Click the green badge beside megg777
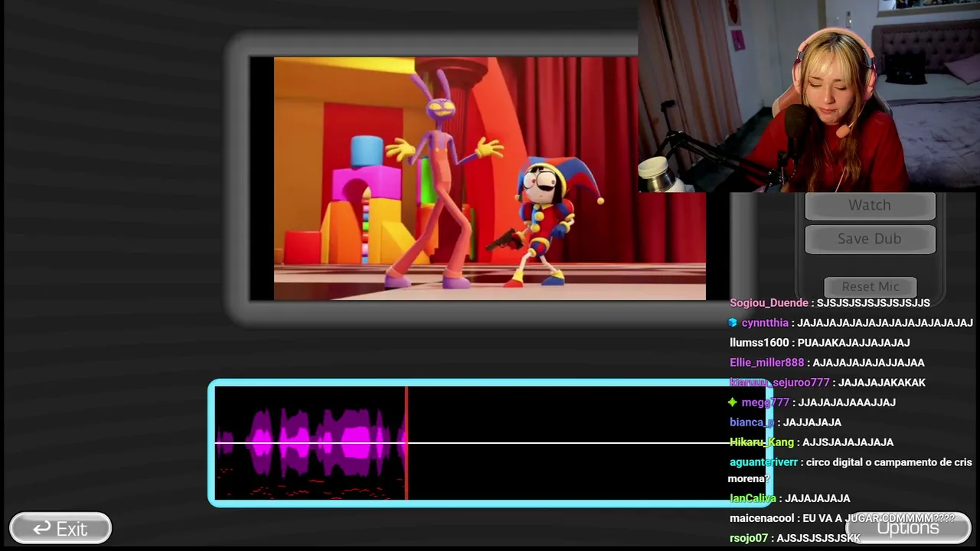 coord(733,403)
